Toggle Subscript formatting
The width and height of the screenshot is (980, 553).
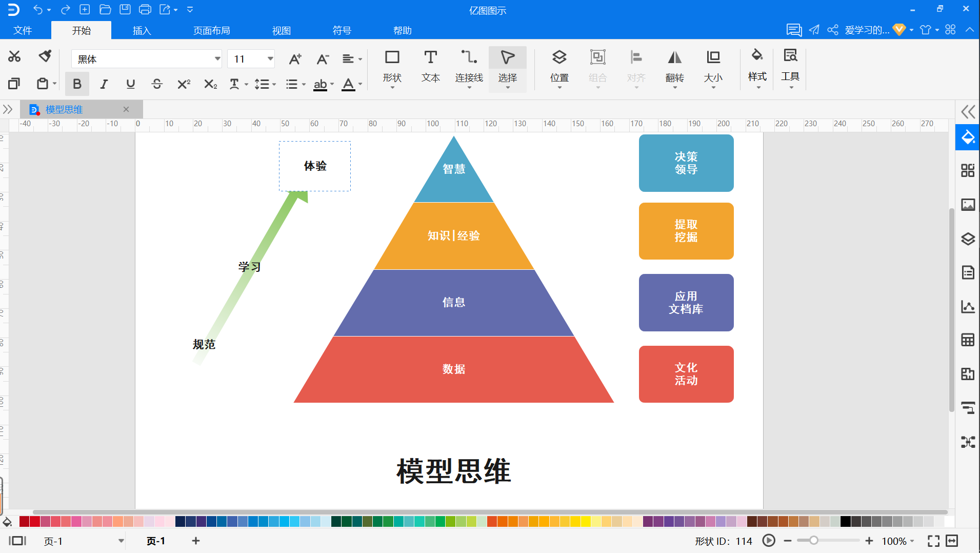tap(210, 84)
